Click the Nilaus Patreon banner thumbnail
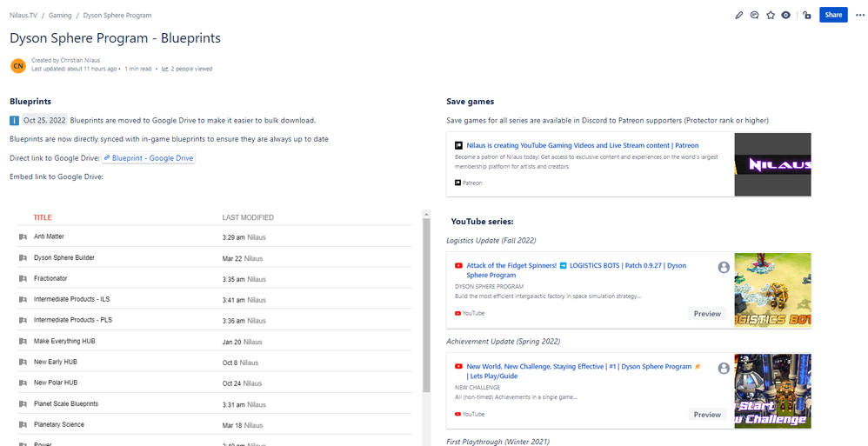Image resolution: width=868 pixels, height=446 pixels. (x=773, y=164)
